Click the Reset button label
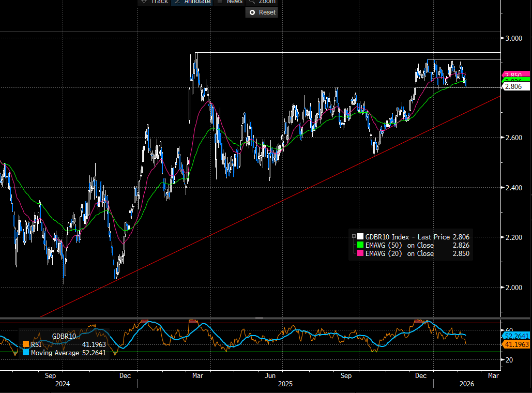Image resolution: width=532 pixels, height=393 pixels. click(267, 12)
